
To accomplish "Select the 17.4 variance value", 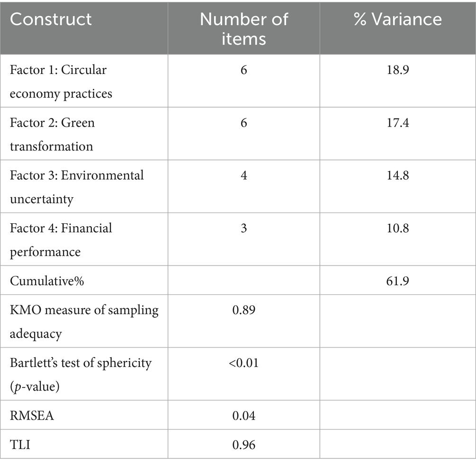I will coord(397,123).
